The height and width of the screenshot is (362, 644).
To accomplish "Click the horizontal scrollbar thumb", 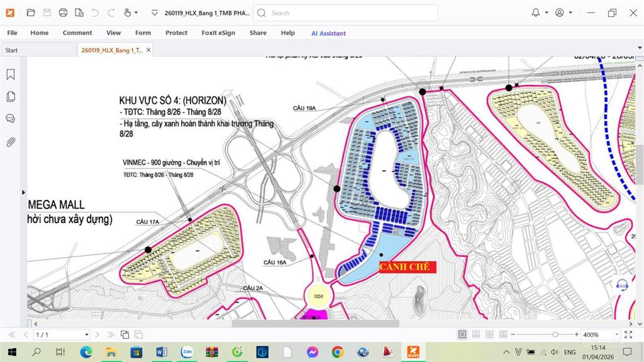I will [x=316, y=324].
